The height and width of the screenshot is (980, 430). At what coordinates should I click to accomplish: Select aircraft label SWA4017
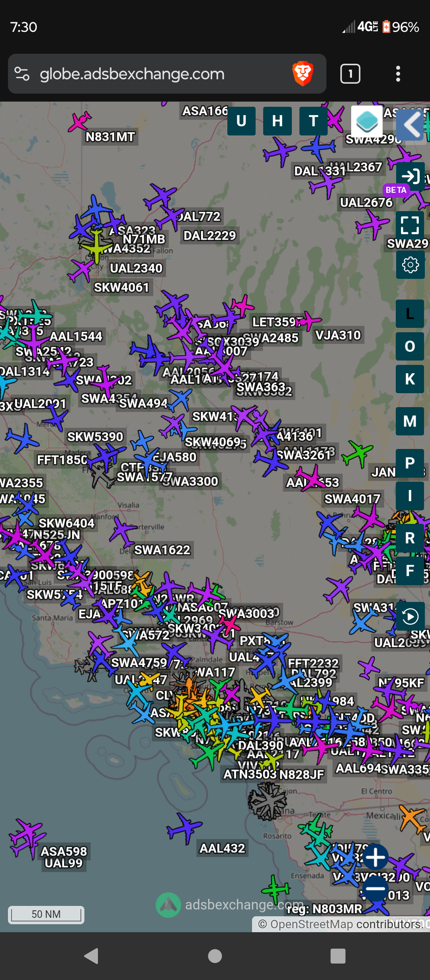point(353,499)
